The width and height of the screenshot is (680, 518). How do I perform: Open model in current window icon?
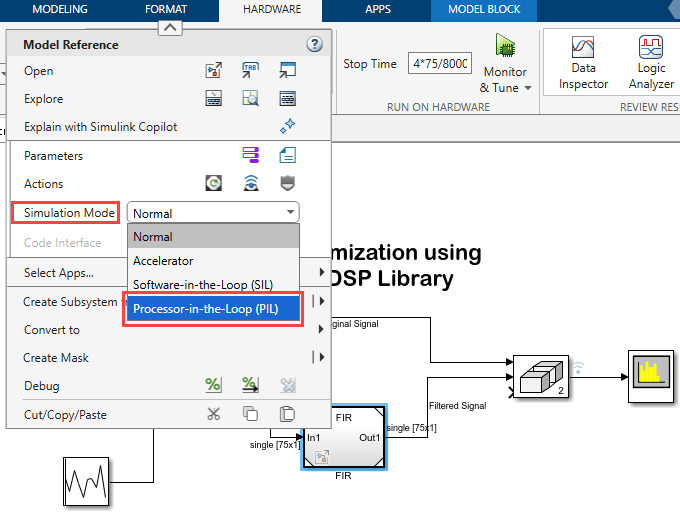(213, 70)
